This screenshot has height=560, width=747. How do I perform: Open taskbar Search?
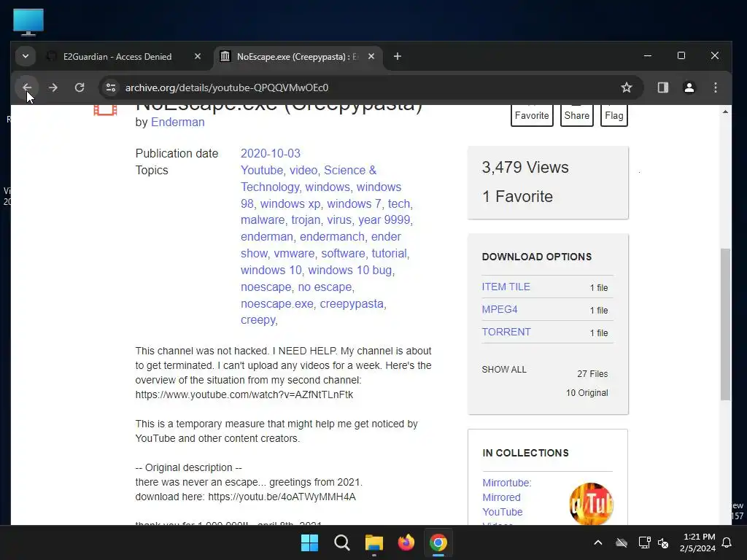tap(342, 542)
